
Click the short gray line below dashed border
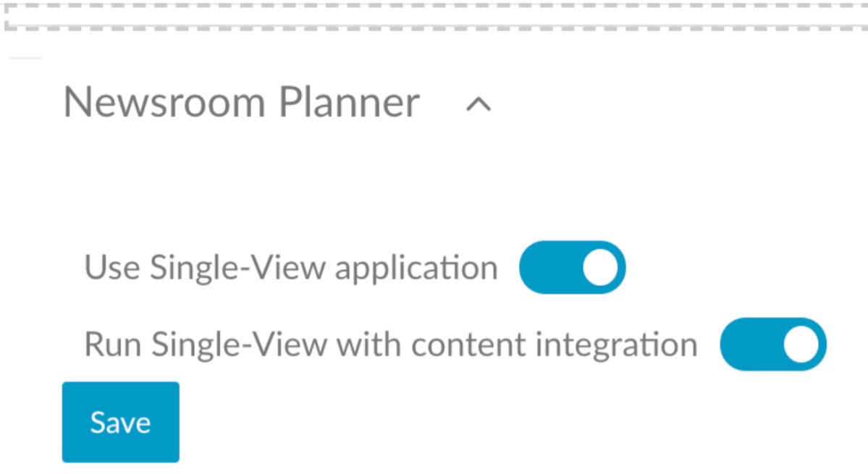pyautogui.click(x=25, y=58)
